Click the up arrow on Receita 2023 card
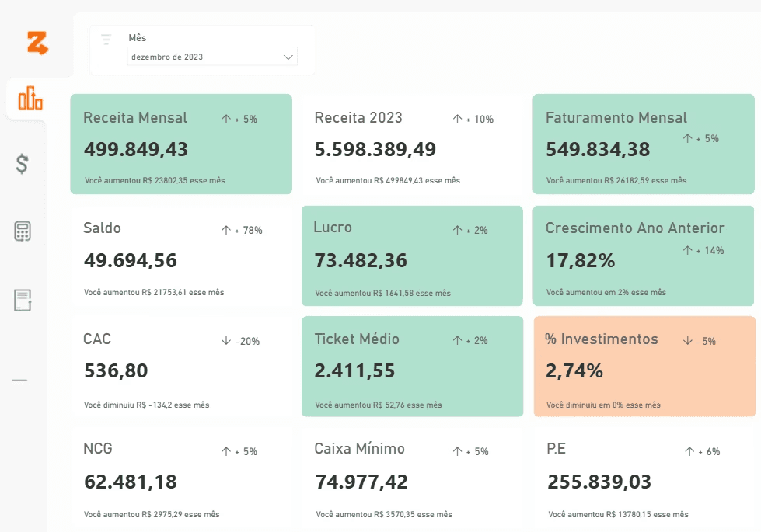This screenshot has height=532, width=761. [x=457, y=119]
